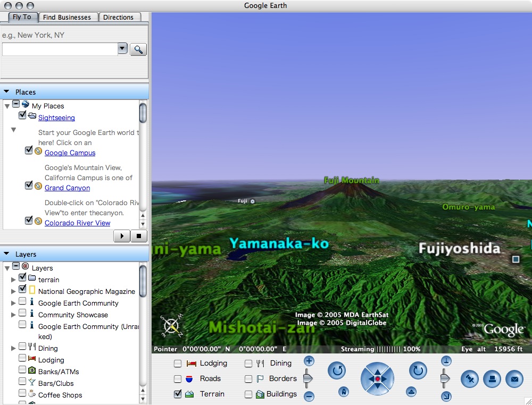This screenshot has height=405, width=532.
Task: Click the magnifying glass search button
Action: coord(138,49)
